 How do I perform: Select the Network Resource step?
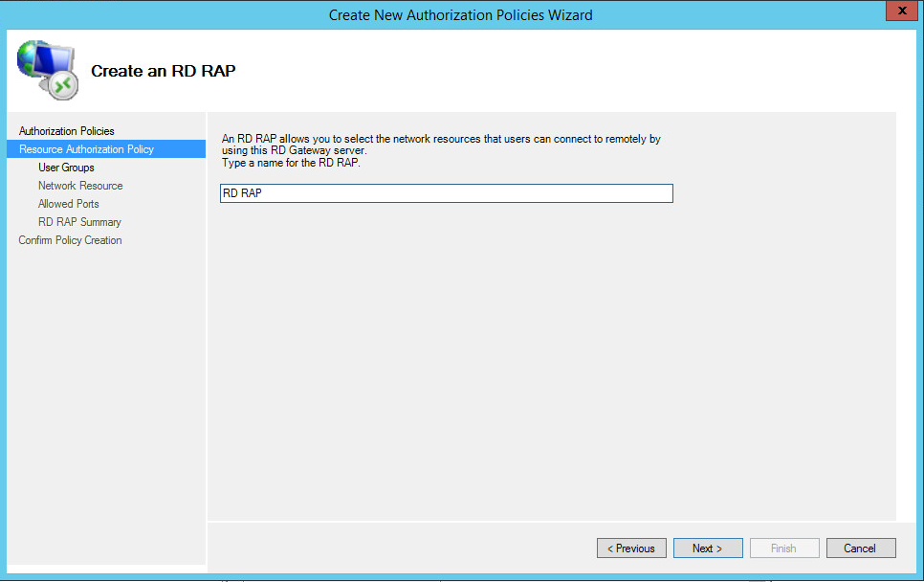80,186
